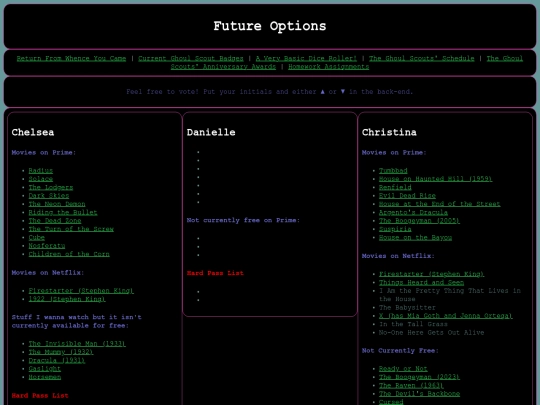Click the 'Feel free to vote!' instruction text
The width and height of the screenshot is (540, 405).
coord(270,92)
